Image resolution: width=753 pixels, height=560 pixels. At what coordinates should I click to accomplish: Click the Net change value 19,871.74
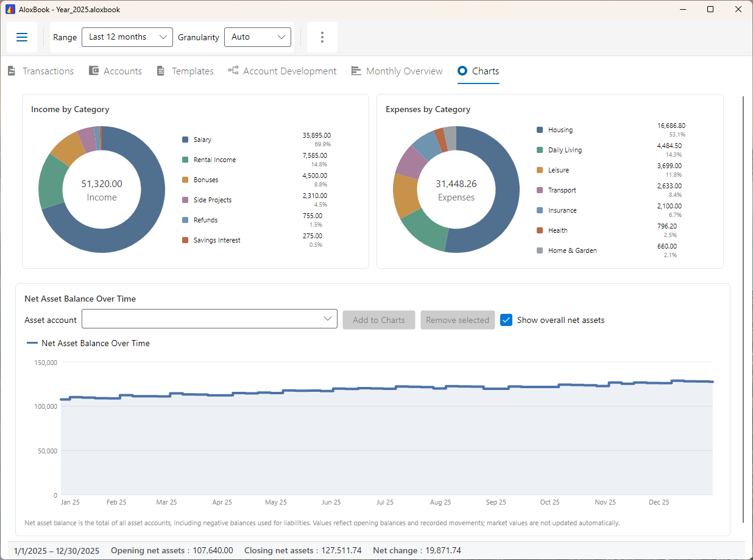point(443,550)
